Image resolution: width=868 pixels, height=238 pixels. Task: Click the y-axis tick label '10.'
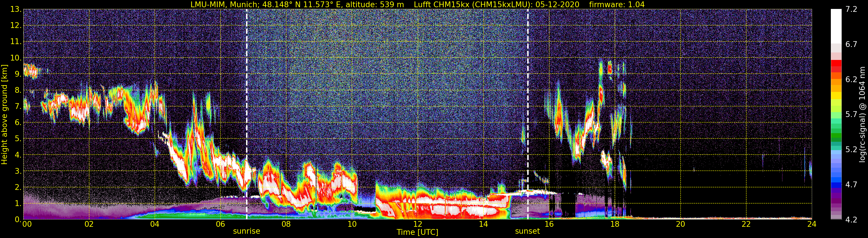16,58
